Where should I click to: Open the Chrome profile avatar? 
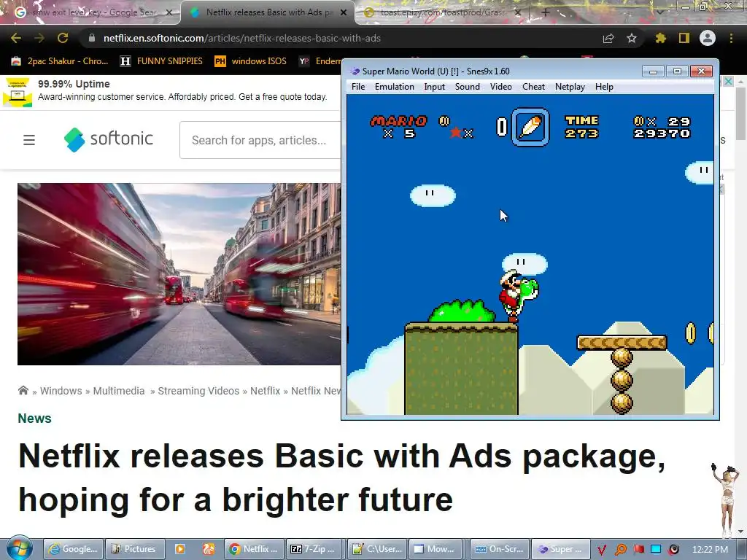tap(708, 38)
